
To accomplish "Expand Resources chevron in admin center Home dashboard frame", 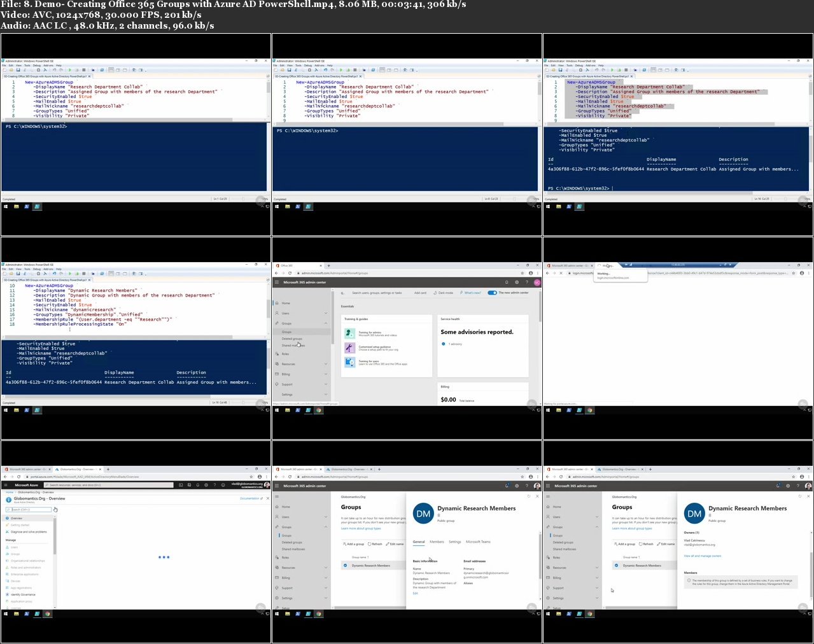I will (x=326, y=364).
